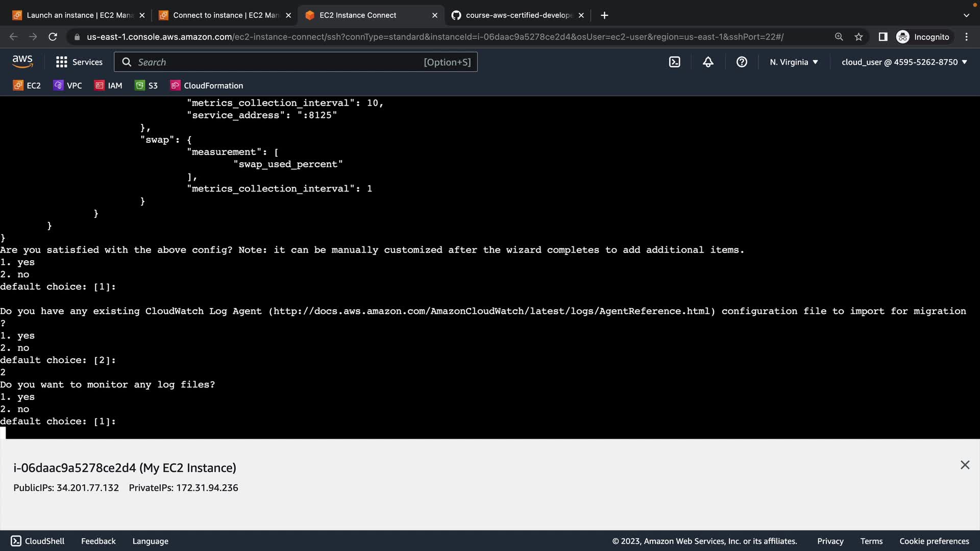The height and width of the screenshot is (551, 980).
Task: Click the Feedback button in footer
Action: [98, 541]
